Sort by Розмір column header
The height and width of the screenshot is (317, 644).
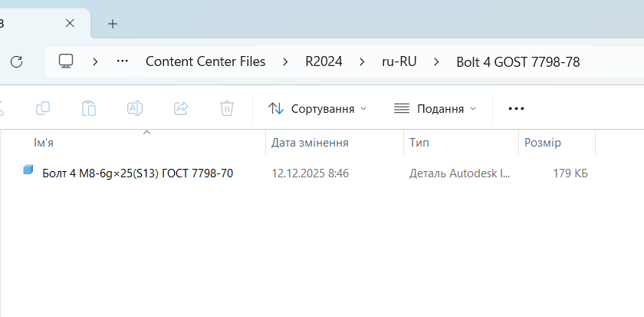(x=557, y=143)
